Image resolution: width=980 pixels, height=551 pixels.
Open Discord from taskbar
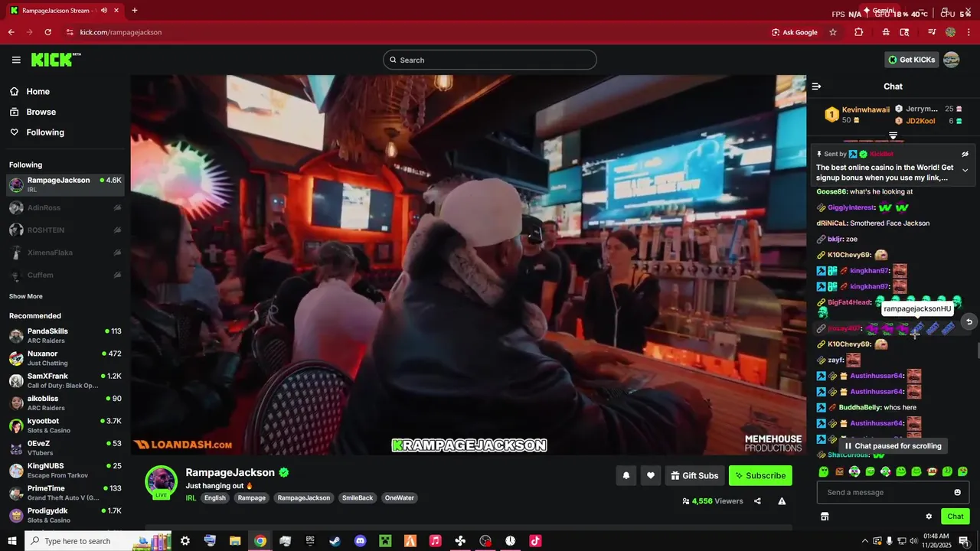pos(360,540)
